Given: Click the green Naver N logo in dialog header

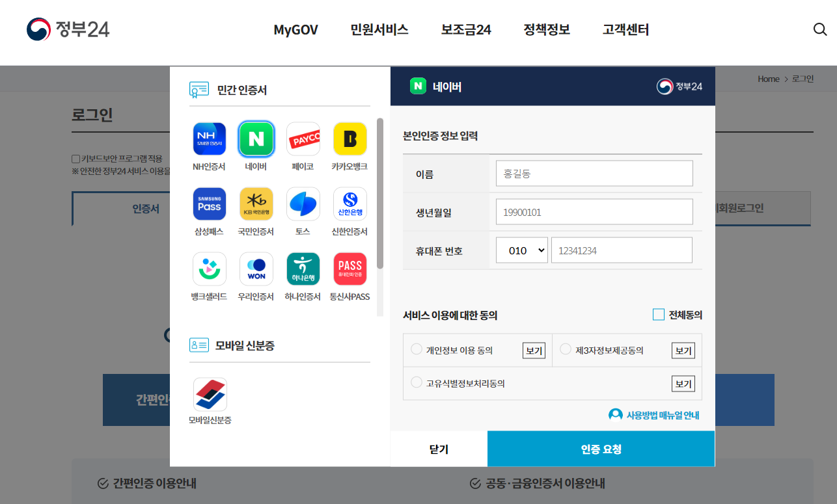Looking at the screenshot, I should click(x=418, y=86).
